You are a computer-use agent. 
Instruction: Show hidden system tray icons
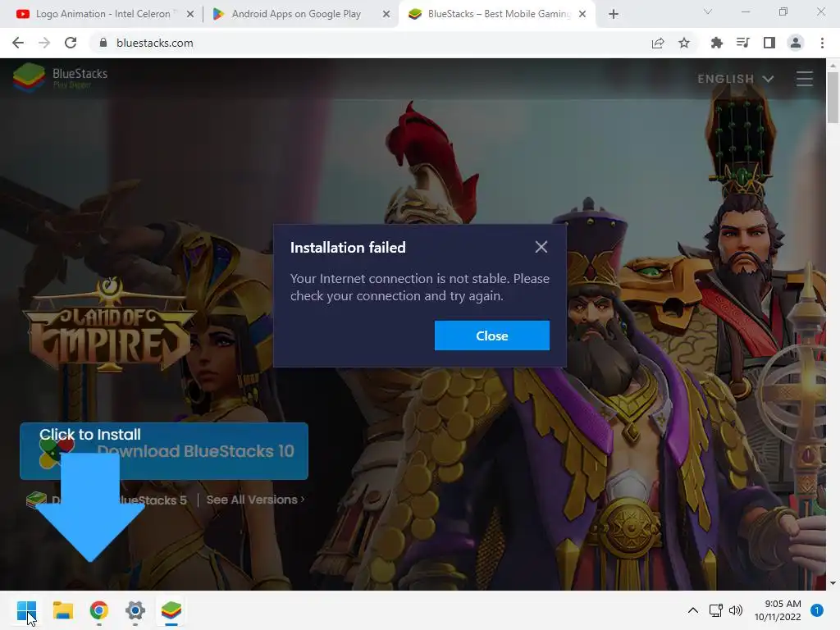coord(692,610)
